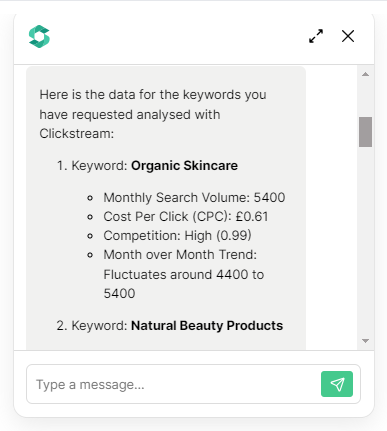This screenshot has width=387, height=431.
Task: Click the 'Natural Beauty Products' keyword heading
Action: tap(207, 326)
